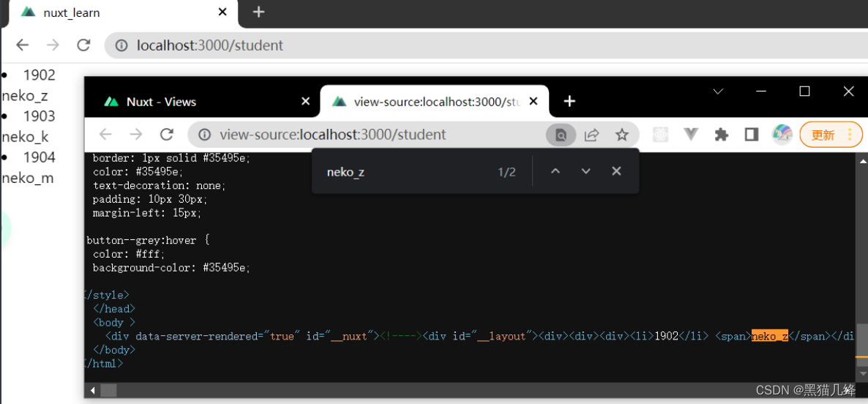Click the 更新 update button
This screenshot has width=868, height=404.
823,135
